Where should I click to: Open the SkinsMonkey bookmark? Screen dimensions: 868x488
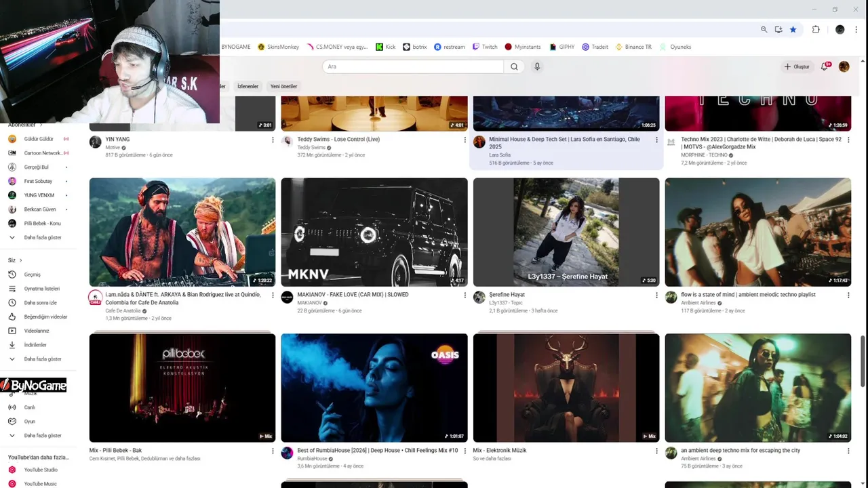tap(278, 47)
